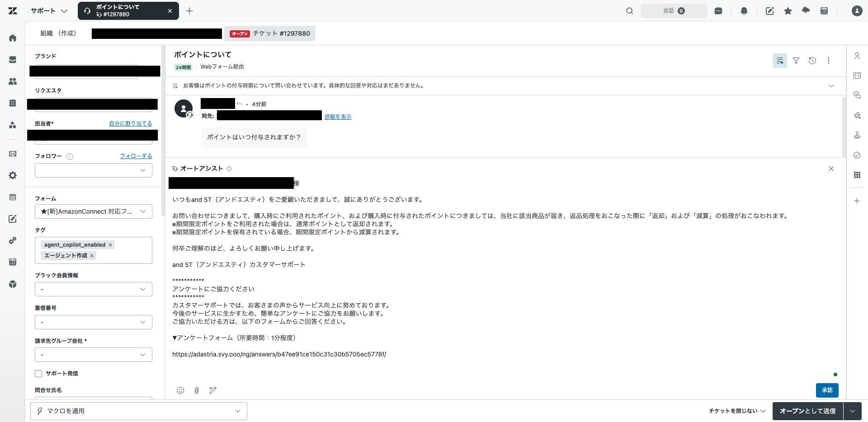Open the Home icon in left sidebar
Screen dimensions: 868x422
[x=13, y=38]
